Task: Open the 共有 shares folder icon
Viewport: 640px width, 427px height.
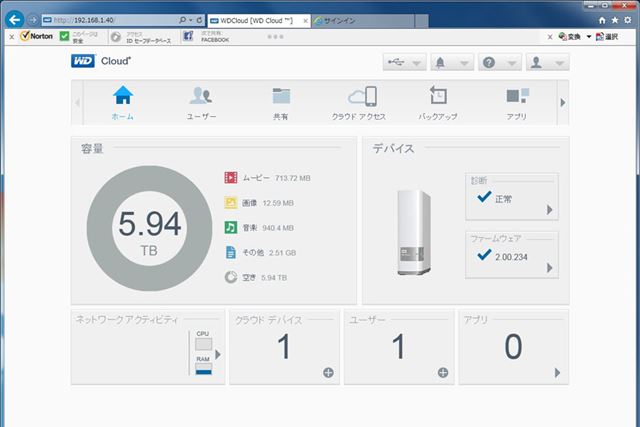Action: 281,96
